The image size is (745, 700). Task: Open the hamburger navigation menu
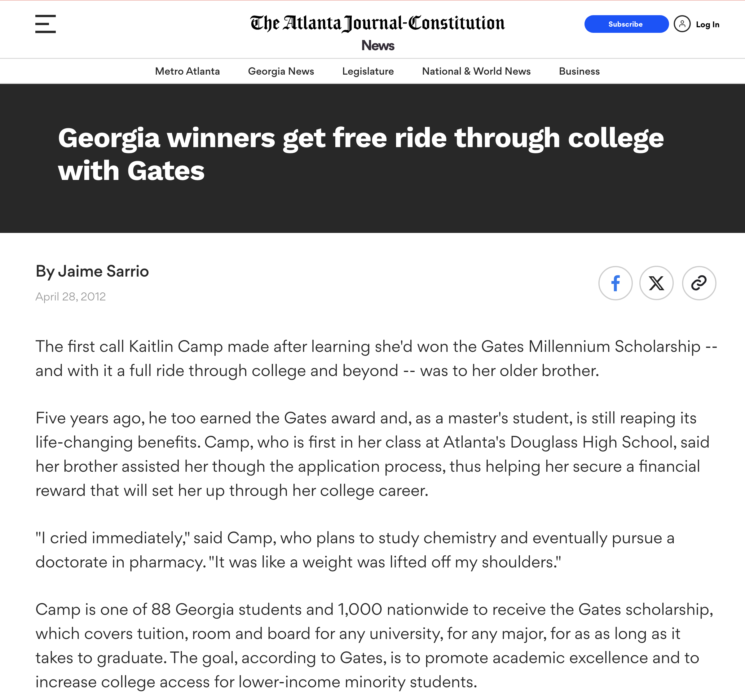pos(45,24)
